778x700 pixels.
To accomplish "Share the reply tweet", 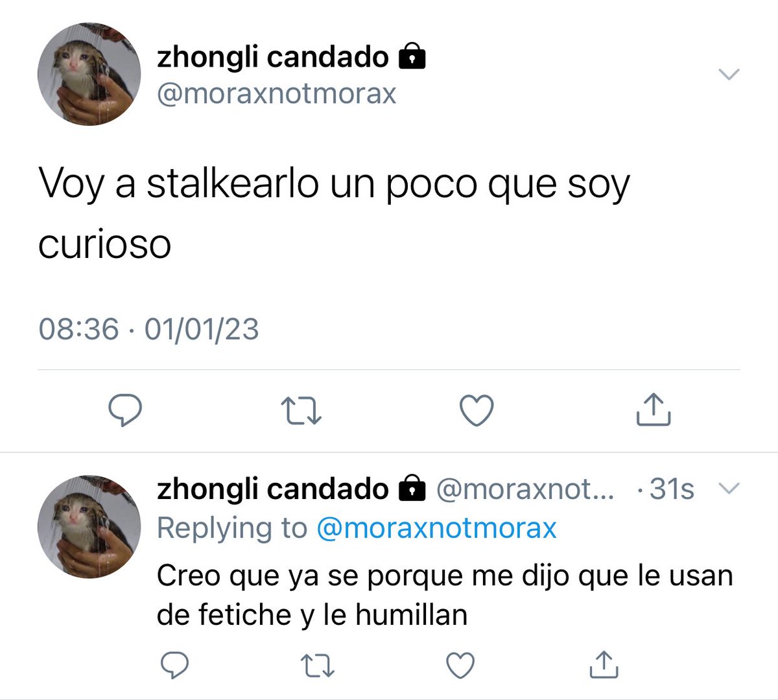I will (x=604, y=664).
